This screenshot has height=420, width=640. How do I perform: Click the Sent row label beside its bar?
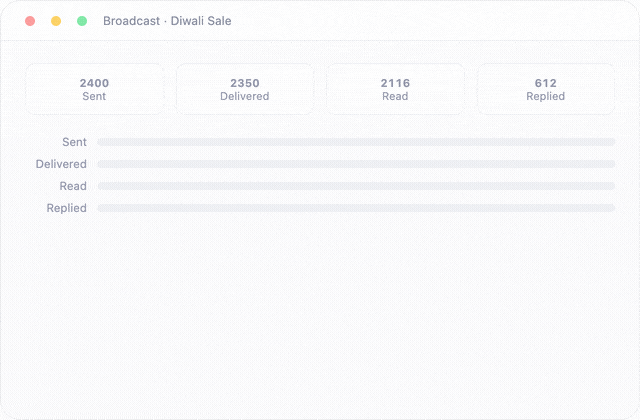(74, 142)
